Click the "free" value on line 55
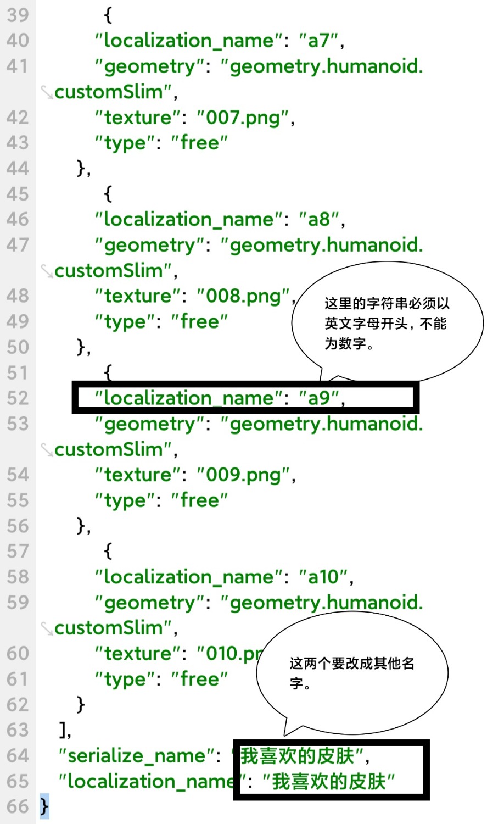The width and height of the screenshot is (504, 824). coord(199,500)
